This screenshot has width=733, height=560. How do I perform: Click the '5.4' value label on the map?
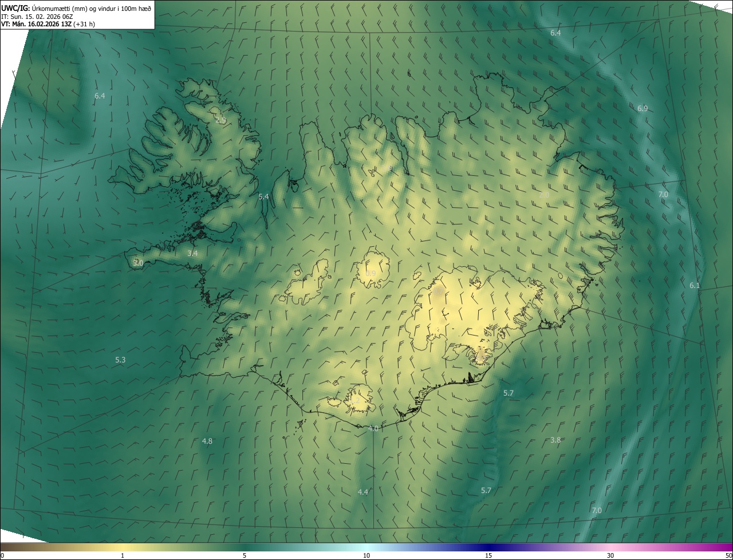(x=263, y=196)
